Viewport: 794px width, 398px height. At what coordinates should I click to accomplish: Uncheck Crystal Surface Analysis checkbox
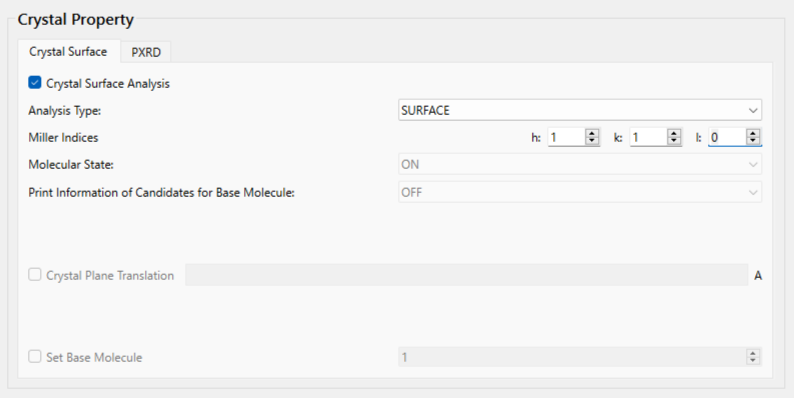(34, 83)
